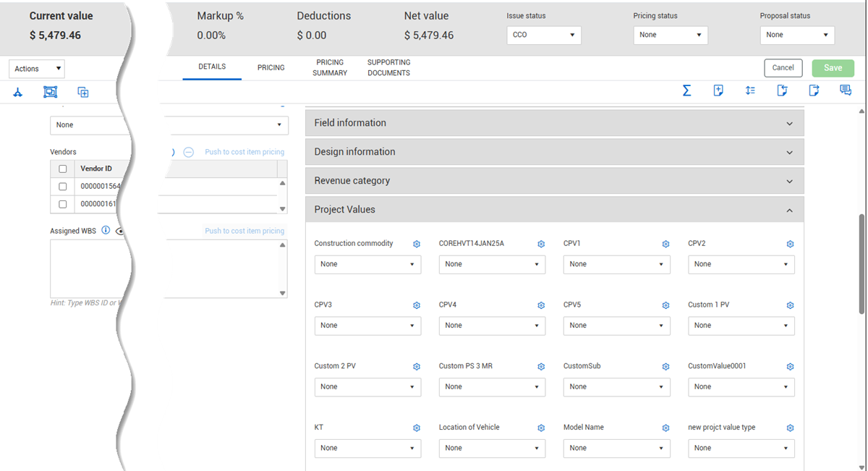
Task: Click the comments speech bubble icon
Action: (x=845, y=90)
